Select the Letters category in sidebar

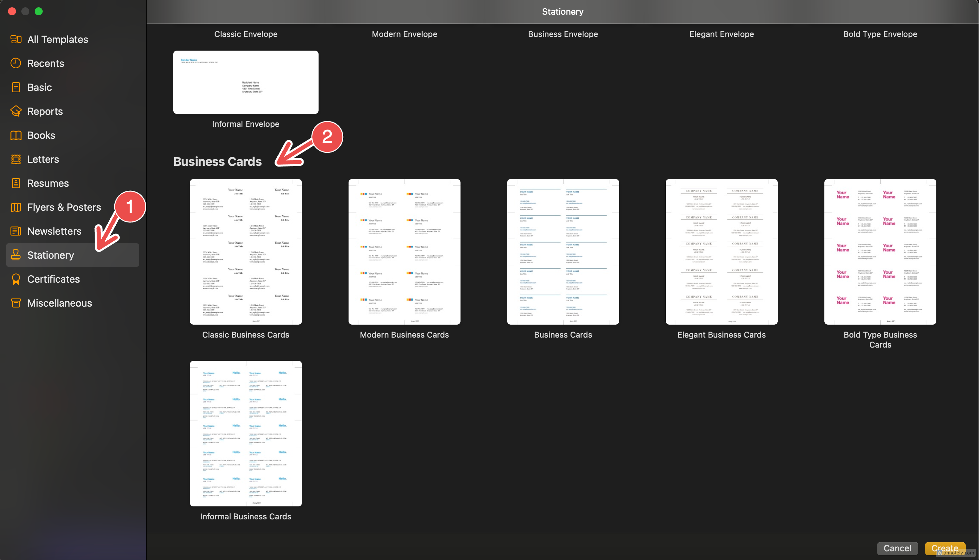pos(43,158)
